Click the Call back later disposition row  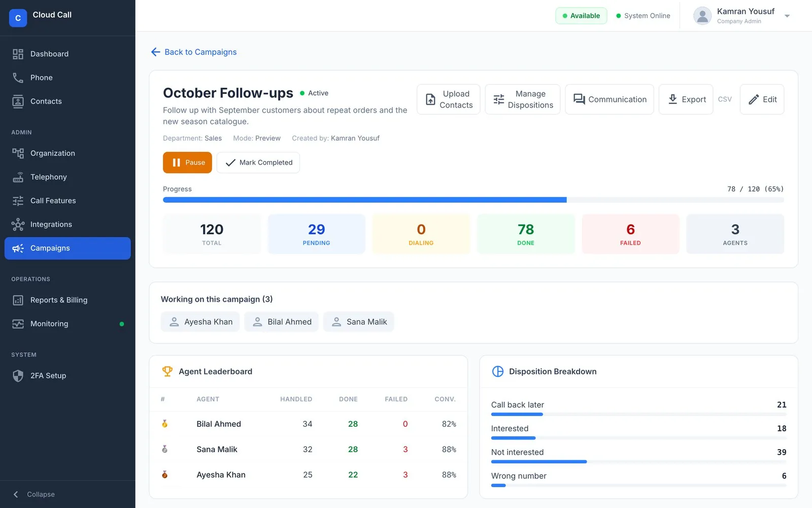tap(639, 408)
